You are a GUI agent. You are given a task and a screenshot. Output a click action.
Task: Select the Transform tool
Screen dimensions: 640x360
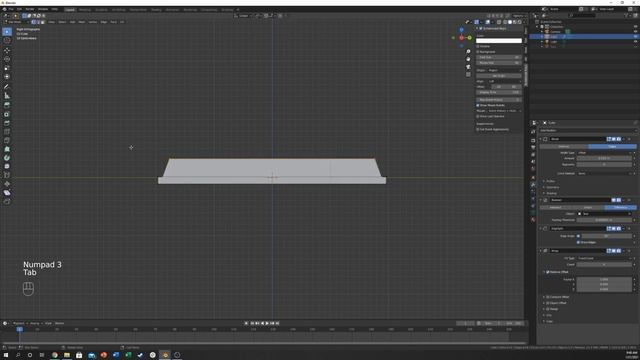[7, 76]
